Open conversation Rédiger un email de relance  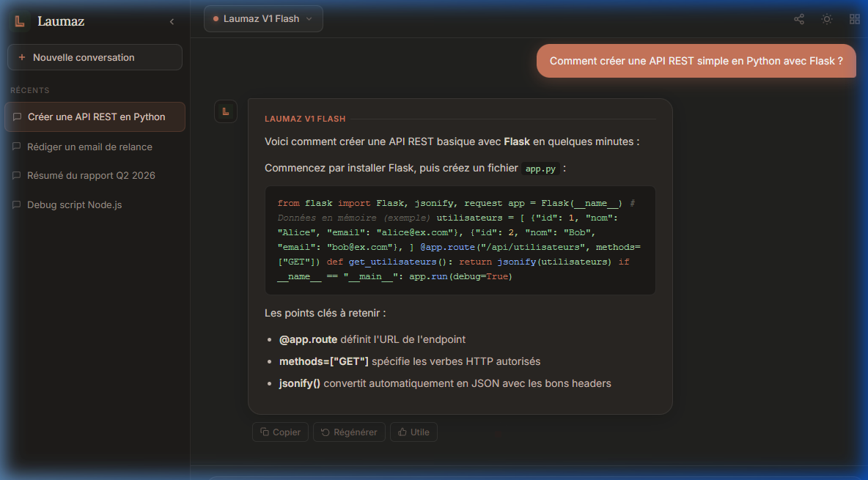click(95, 147)
